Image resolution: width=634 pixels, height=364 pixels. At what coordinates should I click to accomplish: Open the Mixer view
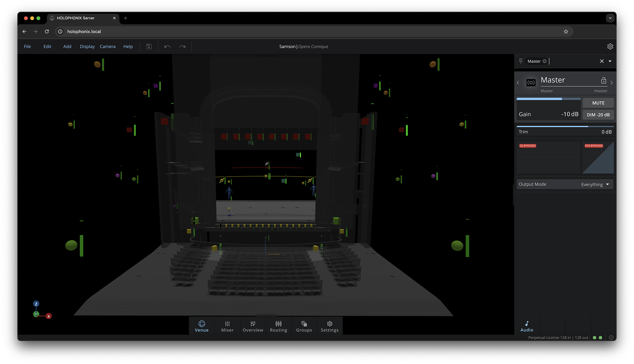pos(227,326)
